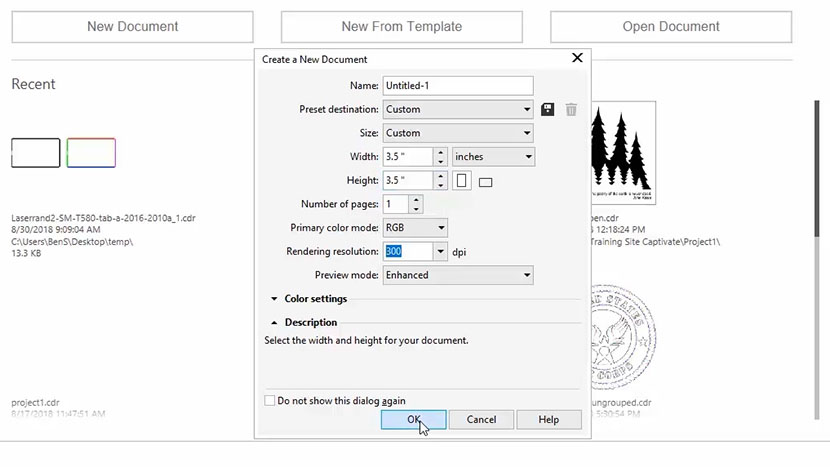Click the Number of pages spinner

click(x=416, y=204)
